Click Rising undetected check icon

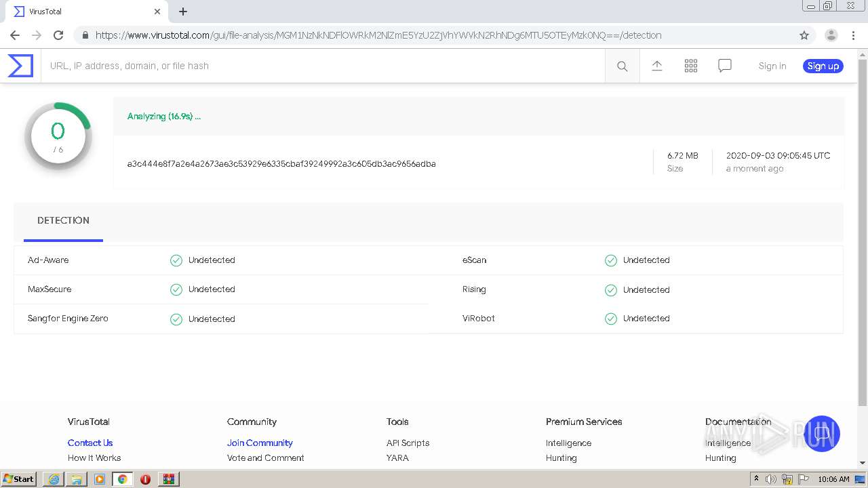(x=611, y=290)
